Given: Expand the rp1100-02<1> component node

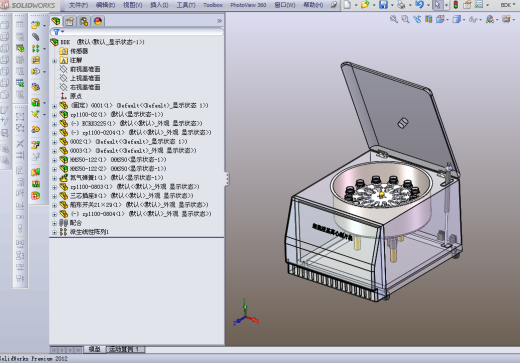Looking at the screenshot, I should click(54, 115).
